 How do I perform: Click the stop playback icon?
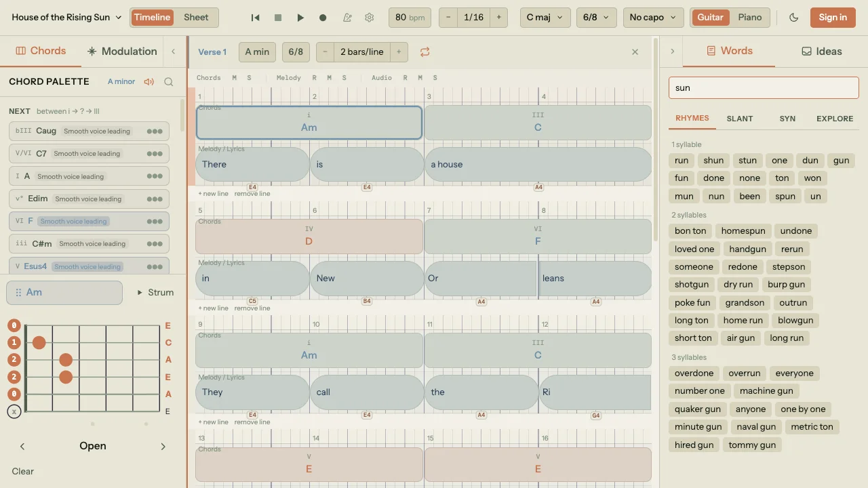[277, 17]
